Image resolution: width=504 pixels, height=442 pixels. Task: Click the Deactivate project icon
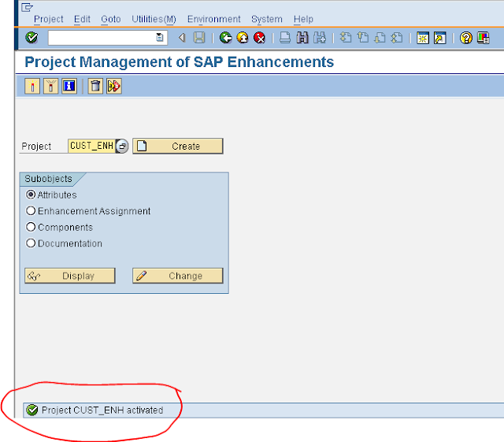click(50, 86)
